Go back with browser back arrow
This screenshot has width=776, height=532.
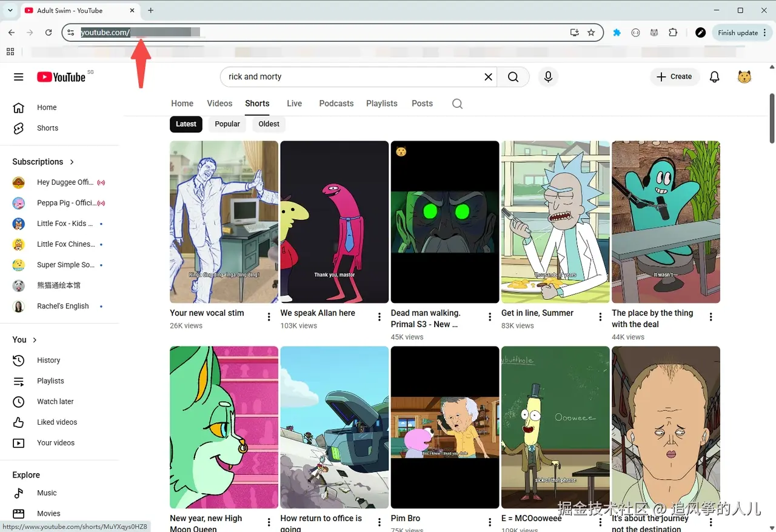pyautogui.click(x=12, y=33)
